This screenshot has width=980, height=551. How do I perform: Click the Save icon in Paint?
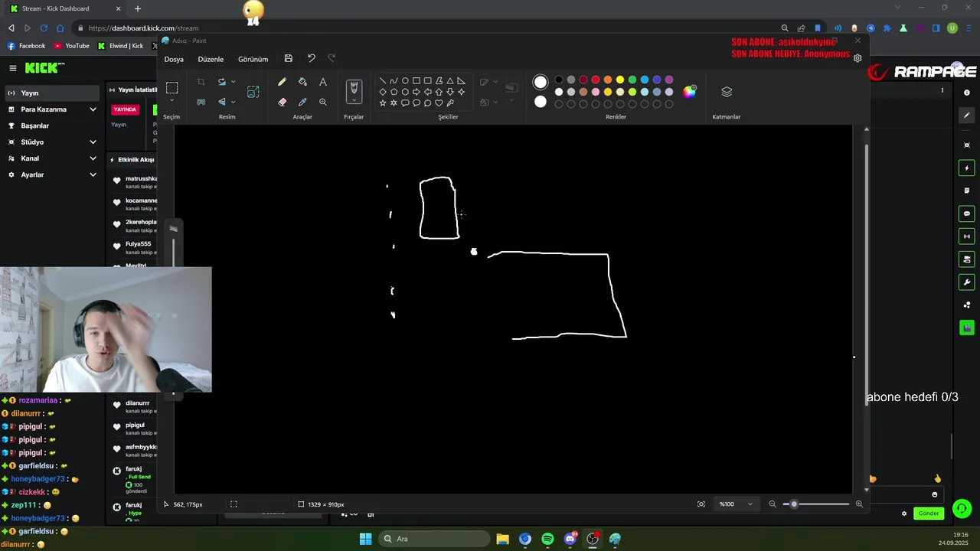[x=288, y=58]
